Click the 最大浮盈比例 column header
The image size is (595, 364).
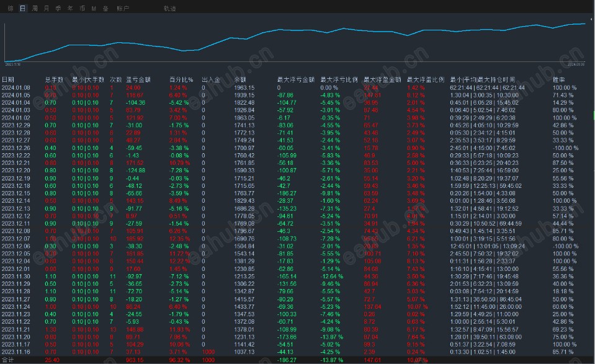(426, 79)
